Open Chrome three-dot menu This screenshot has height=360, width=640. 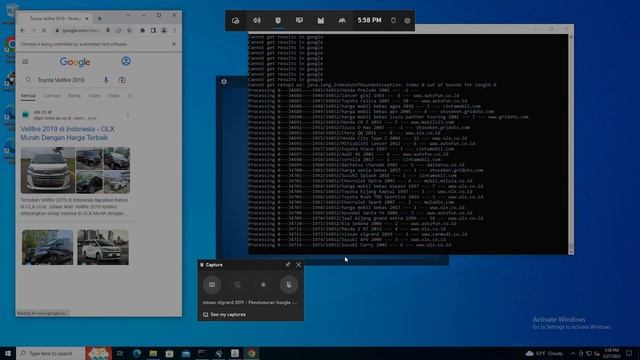coord(175,30)
